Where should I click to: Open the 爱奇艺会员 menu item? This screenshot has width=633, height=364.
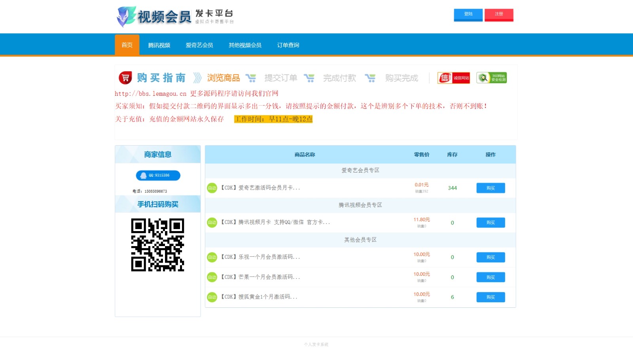pyautogui.click(x=199, y=45)
